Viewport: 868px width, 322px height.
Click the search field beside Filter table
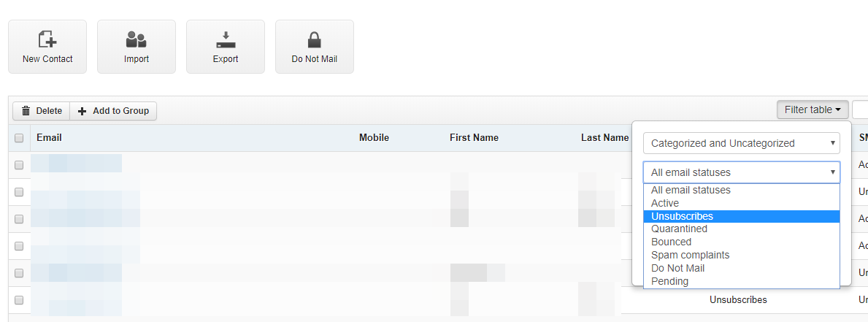click(860, 110)
